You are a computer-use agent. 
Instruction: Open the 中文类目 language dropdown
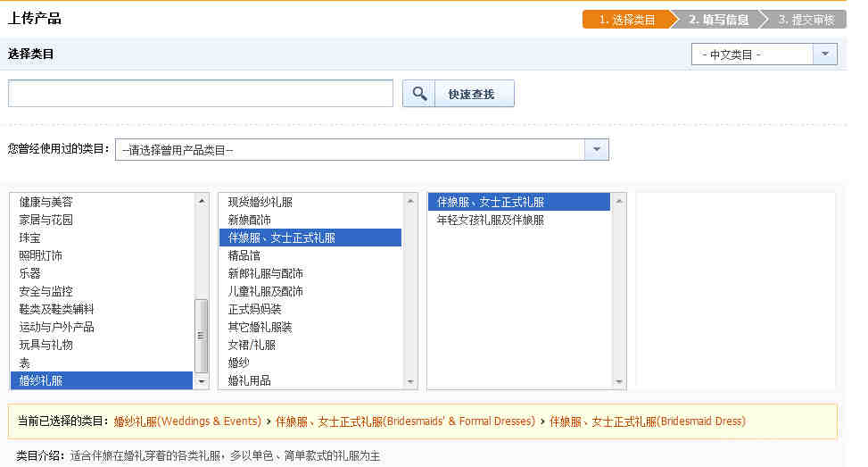tap(764, 54)
